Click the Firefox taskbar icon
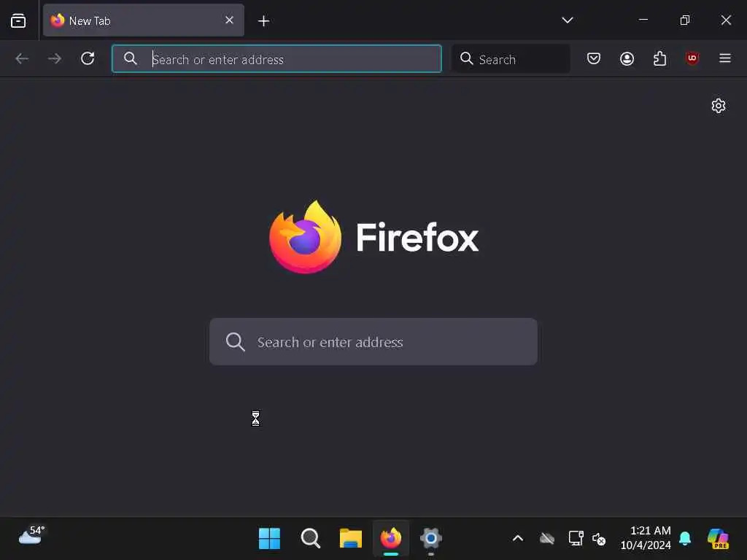The height and width of the screenshot is (560, 747). [391, 538]
